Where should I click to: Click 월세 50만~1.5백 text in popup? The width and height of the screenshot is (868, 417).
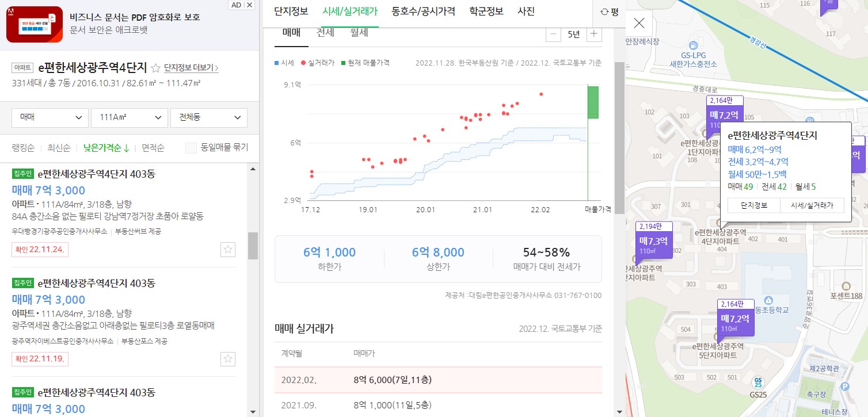757,174
